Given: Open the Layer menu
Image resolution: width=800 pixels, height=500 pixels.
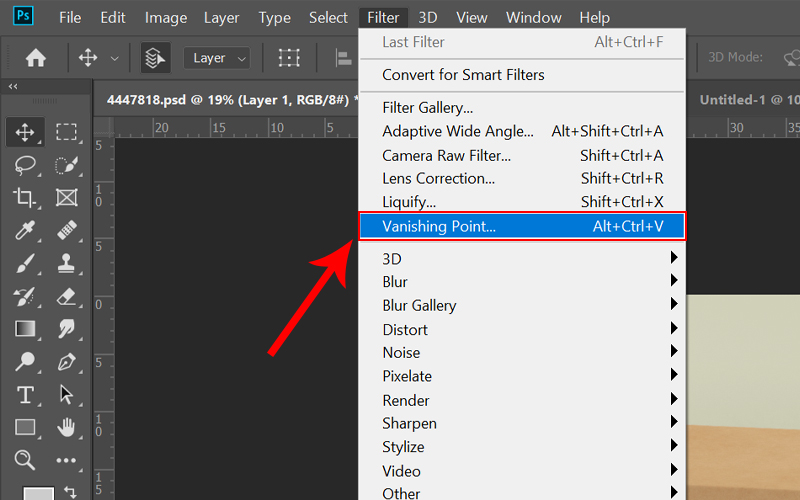Looking at the screenshot, I should click(221, 18).
